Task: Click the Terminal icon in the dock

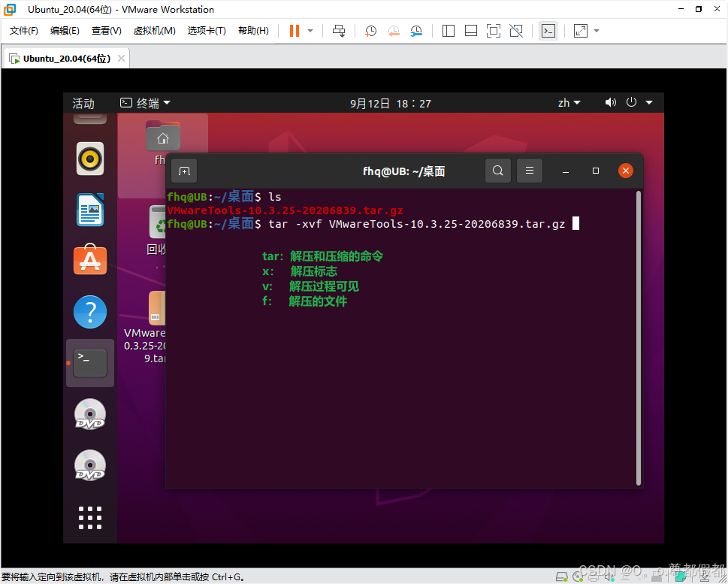Action: (90, 363)
